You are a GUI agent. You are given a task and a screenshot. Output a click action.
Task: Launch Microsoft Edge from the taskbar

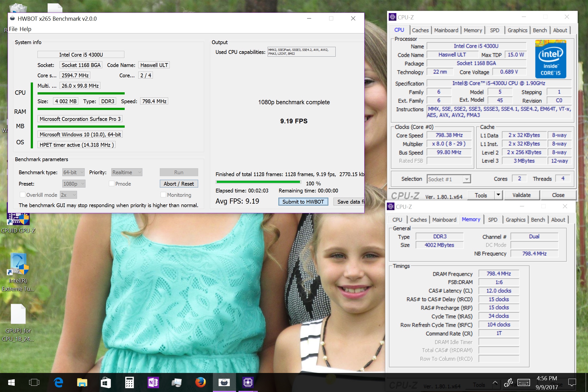pyautogui.click(x=58, y=383)
